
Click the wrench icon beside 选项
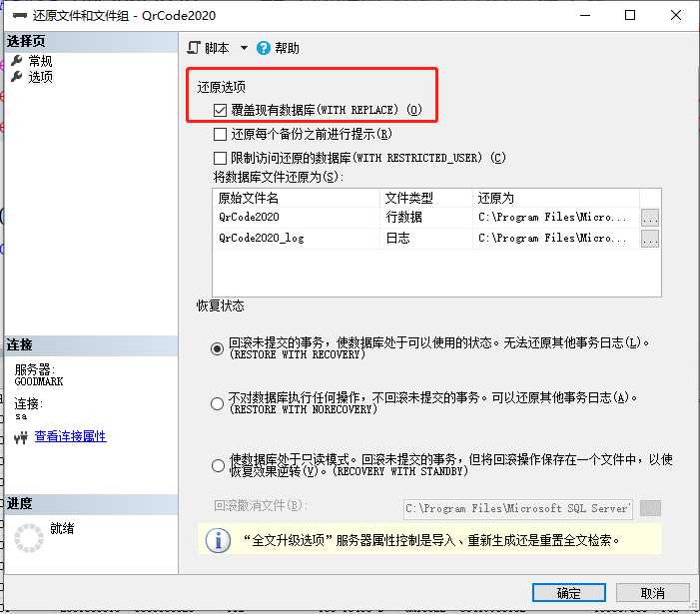coord(17,76)
